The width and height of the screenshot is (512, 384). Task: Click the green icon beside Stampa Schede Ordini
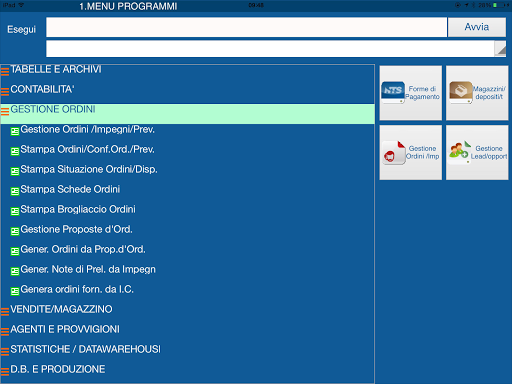pos(15,191)
